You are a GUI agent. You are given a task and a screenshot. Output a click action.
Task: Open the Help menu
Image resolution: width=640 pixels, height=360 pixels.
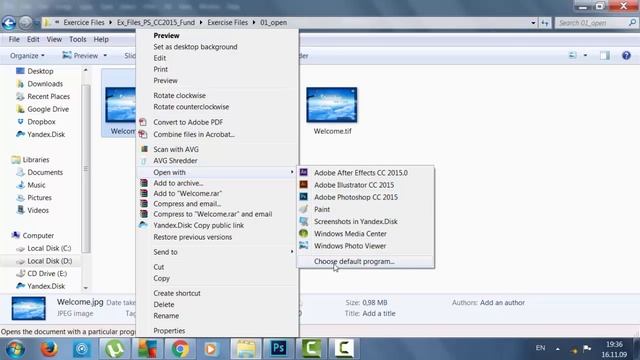[101, 40]
